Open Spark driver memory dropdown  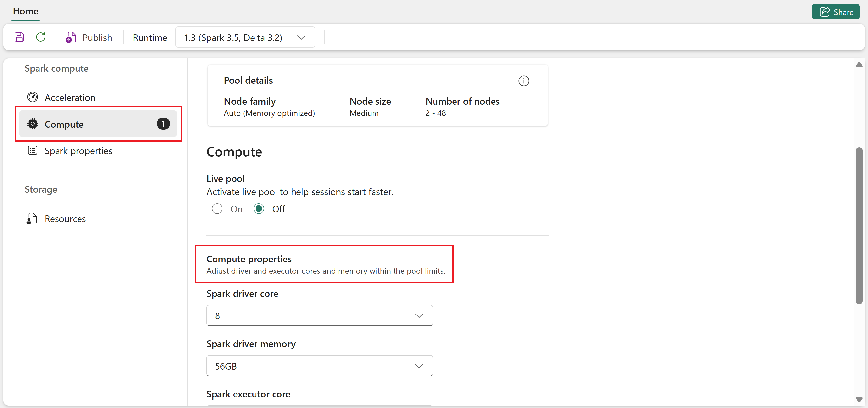coord(319,366)
